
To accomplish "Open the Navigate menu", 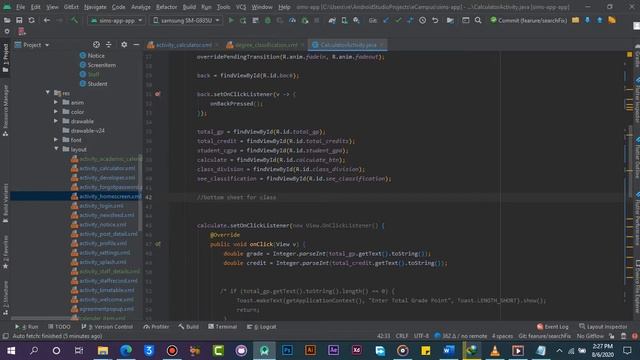I will 95,7.
